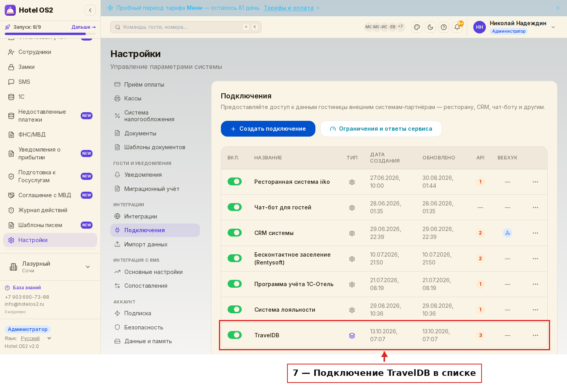567x392 pixels.
Task: Open the +7 more users avatar badge
Action: pyautogui.click(x=400, y=27)
